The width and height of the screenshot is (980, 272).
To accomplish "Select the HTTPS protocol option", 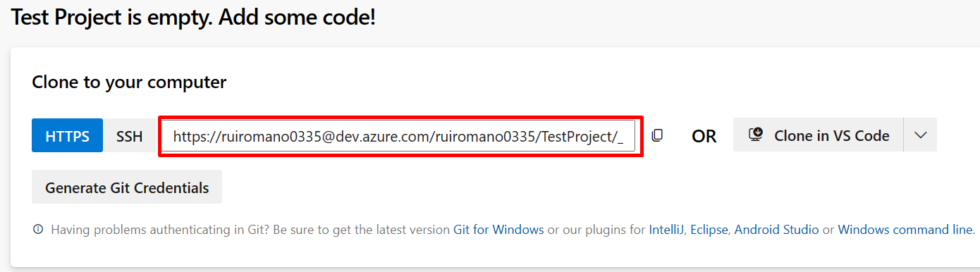I will (68, 135).
